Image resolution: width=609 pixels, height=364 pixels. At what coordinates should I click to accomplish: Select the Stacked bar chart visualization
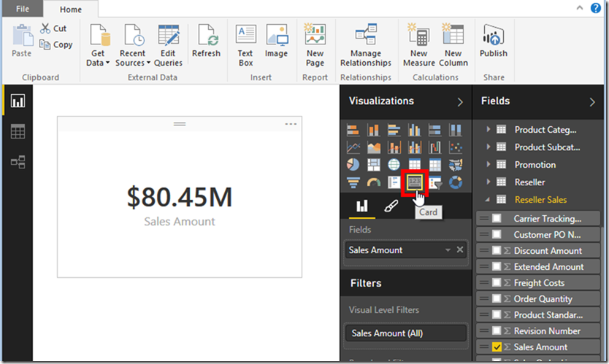pos(353,130)
